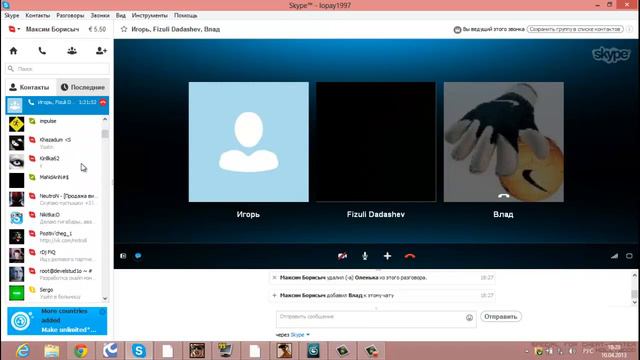Add a contact with the person-plus icon

click(101, 51)
